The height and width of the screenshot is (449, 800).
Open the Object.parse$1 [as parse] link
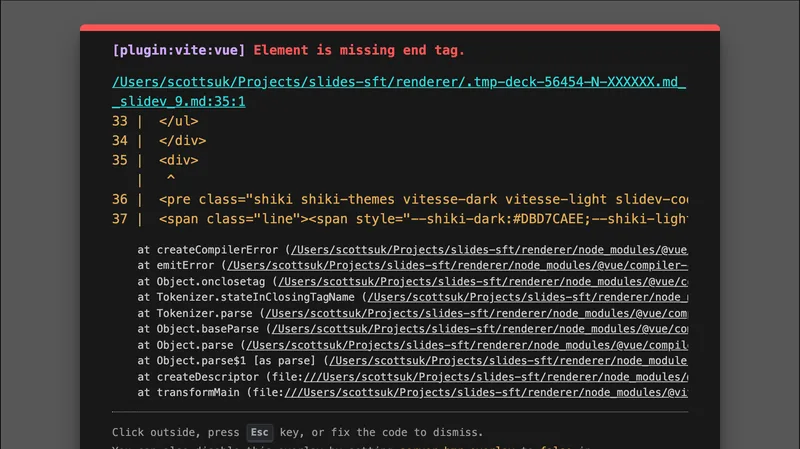pos(506,361)
